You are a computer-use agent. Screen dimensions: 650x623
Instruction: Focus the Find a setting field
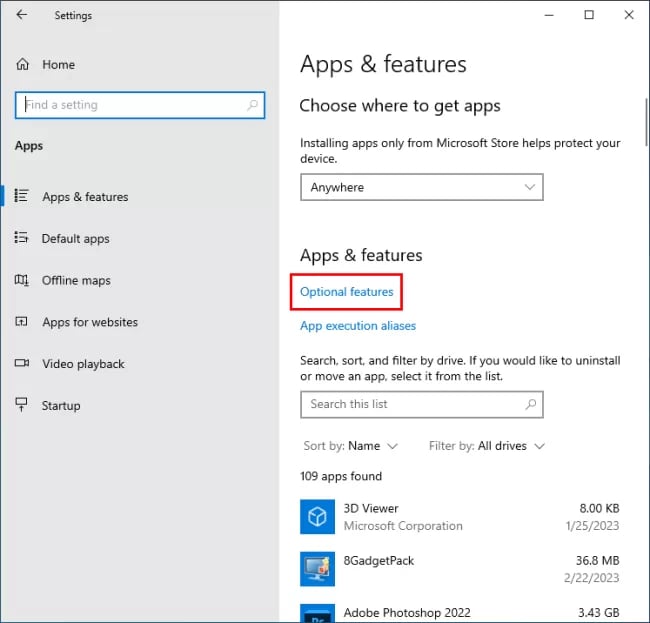pyautogui.click(x=140, y=105)
